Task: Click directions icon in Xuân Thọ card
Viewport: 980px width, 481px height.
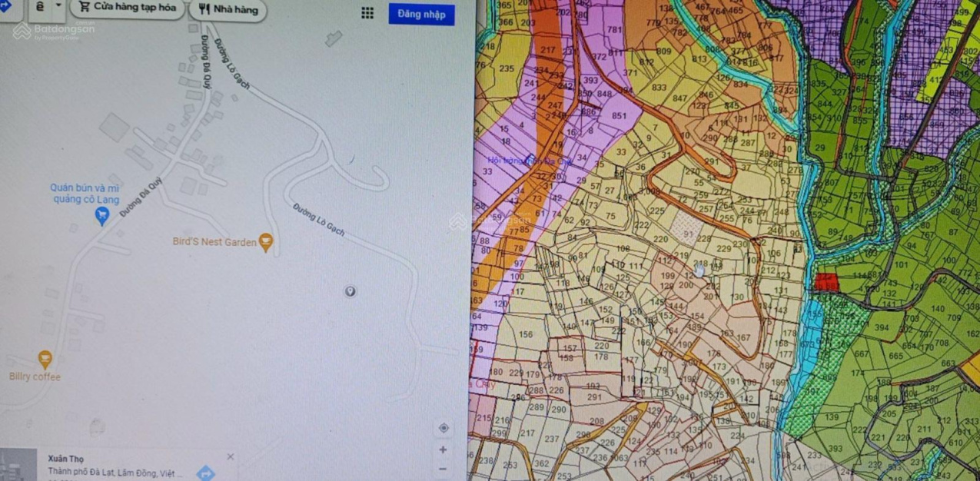Action: point(205,473)
